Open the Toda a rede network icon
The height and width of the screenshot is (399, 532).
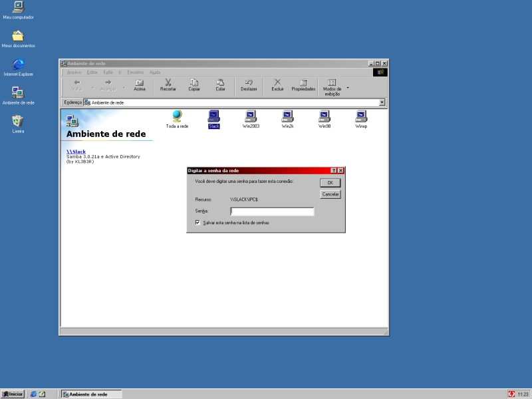(177, 117)
